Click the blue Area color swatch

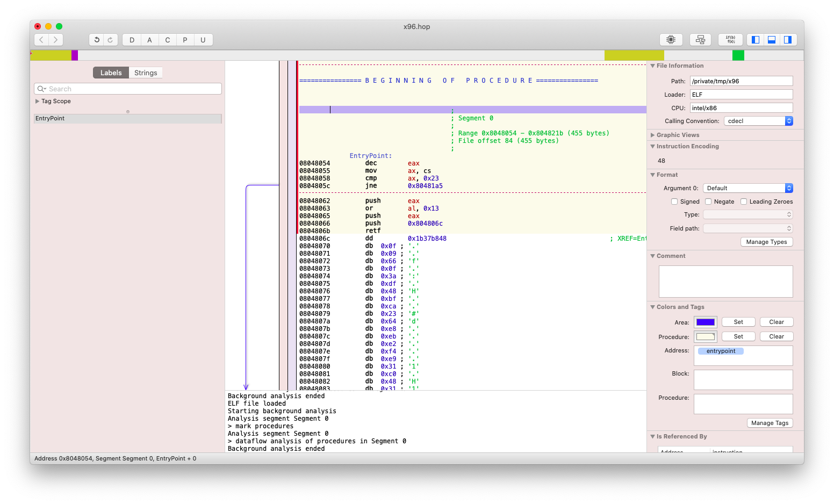pos(705,322)
